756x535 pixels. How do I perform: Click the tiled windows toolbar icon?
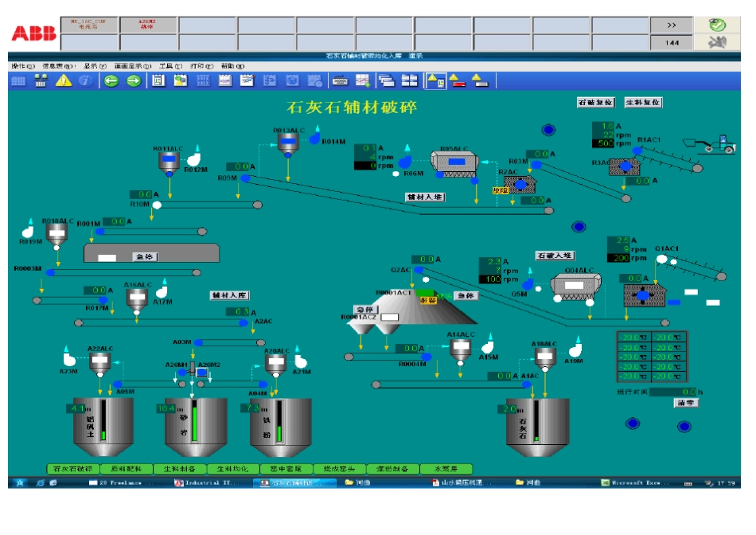409,80
